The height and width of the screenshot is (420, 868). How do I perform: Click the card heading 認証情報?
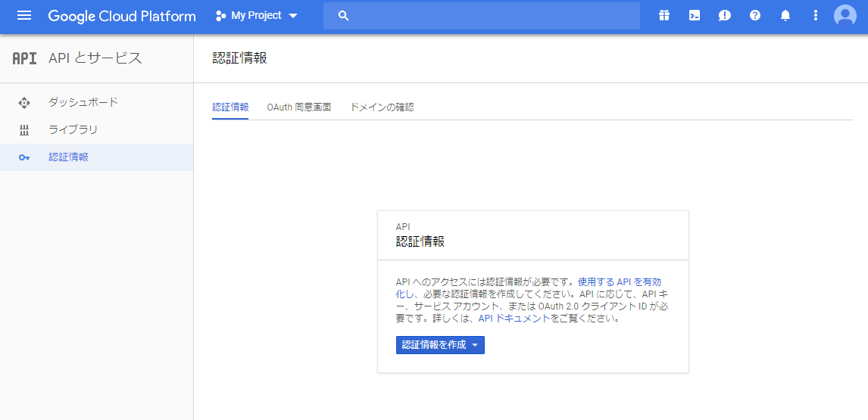(x=420, y=242)
